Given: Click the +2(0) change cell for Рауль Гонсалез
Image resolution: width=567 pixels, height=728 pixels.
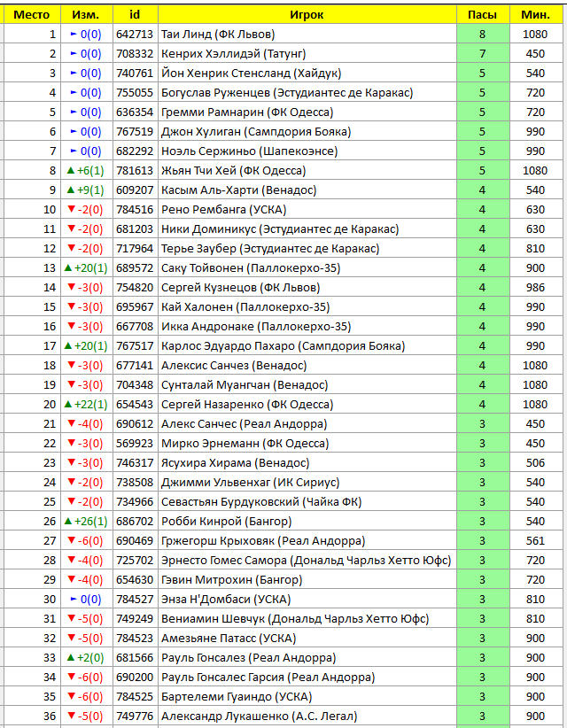Looking at the screenshot, I should 86,658.
